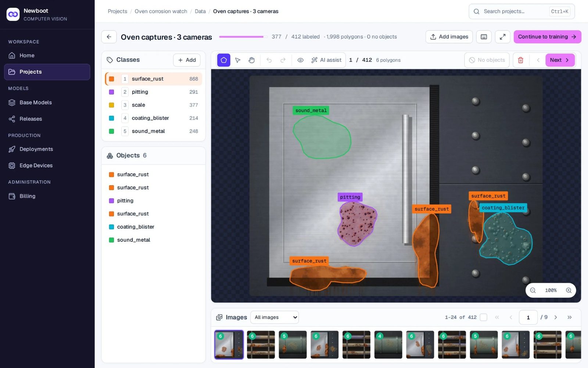
Task: Open keyboard shortcuts icon
Action: 484,37
